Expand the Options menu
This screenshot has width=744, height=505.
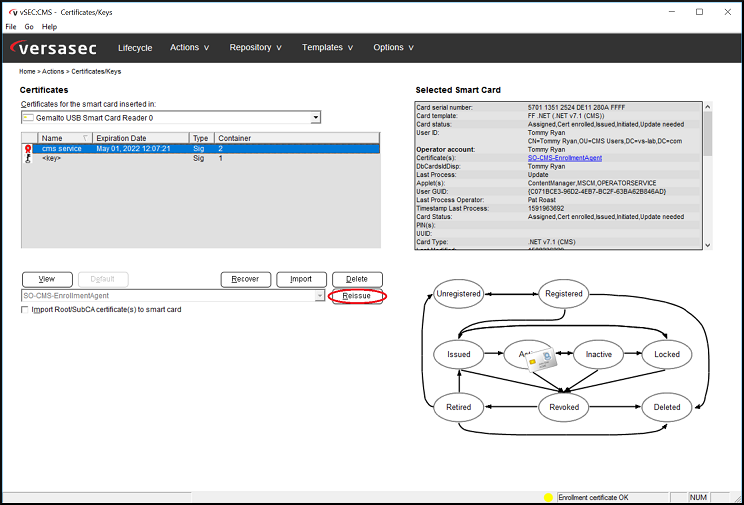(x=393, y=47)
